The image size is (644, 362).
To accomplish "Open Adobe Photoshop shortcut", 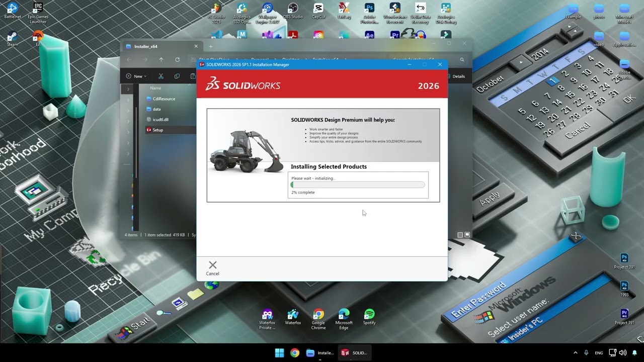I will pyautogui.click(x=369, y=13).
